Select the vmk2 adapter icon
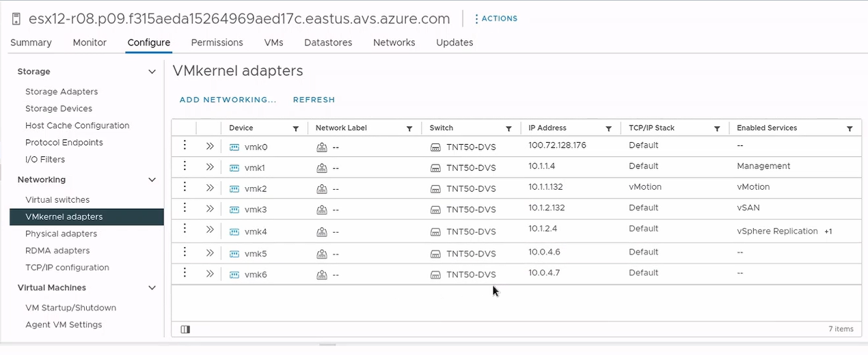 [234, 188]
